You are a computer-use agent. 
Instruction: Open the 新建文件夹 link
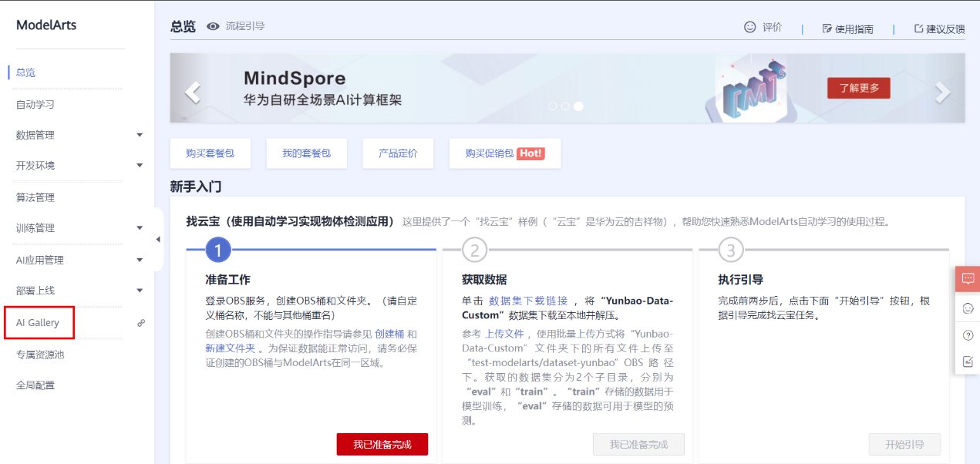point(230,348)
